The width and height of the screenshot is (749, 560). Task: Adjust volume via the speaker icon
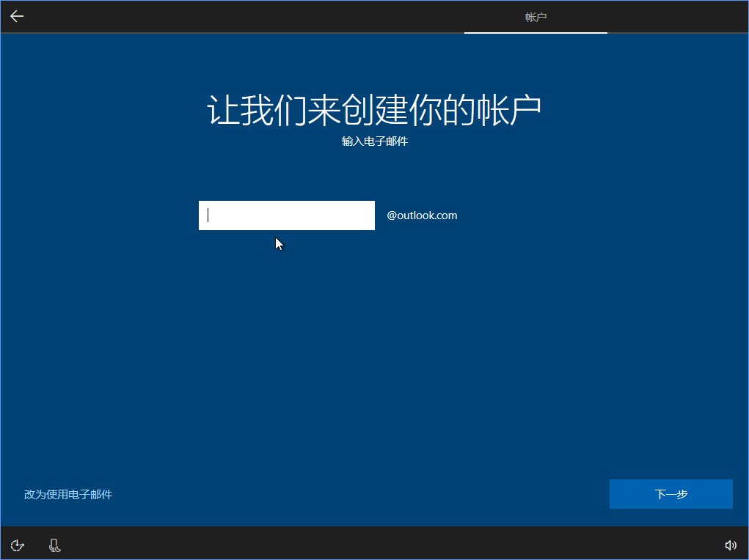(731, 545)
